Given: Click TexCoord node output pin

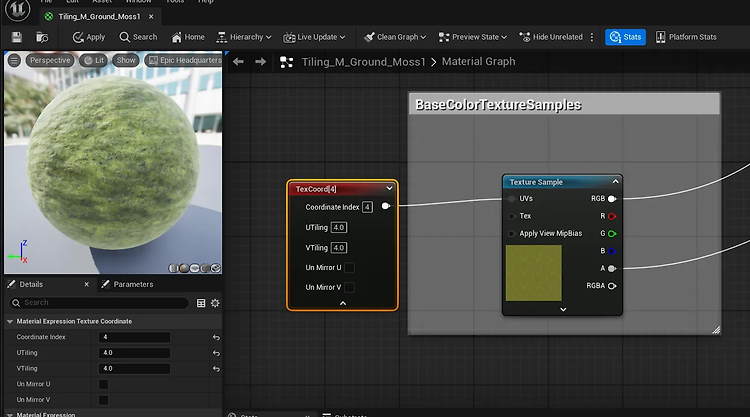Looking at the screenshot, I should (386, 206).
